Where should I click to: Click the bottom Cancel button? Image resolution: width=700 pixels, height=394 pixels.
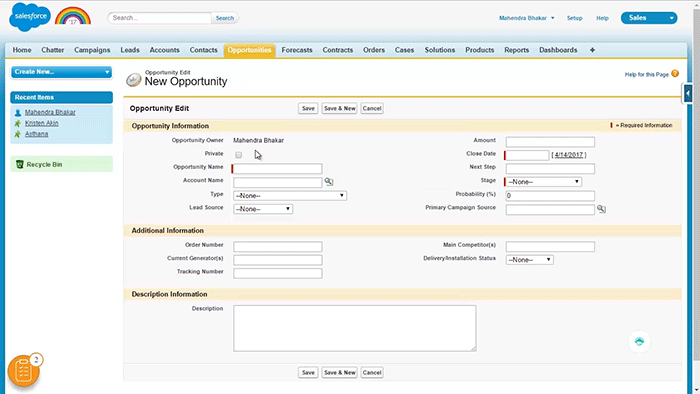coord(372,373)
